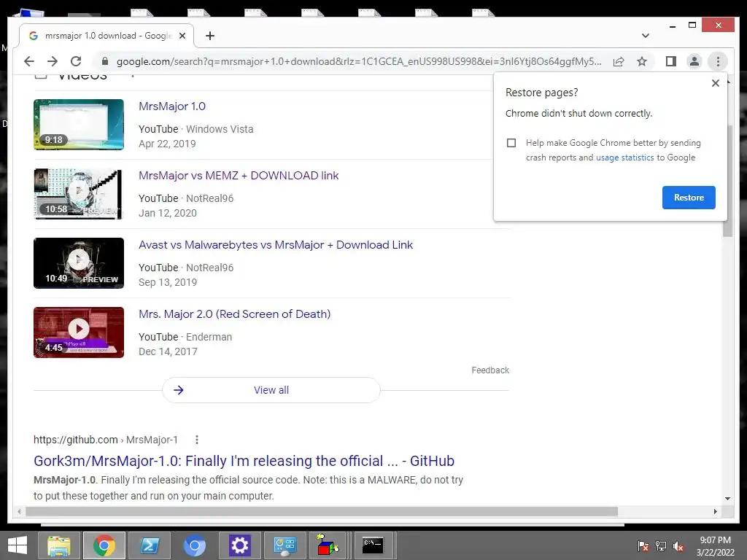Play the 10:58 MrsMajor vs MEMZ thumbnail
747x560 pixels.
point(79,194)
